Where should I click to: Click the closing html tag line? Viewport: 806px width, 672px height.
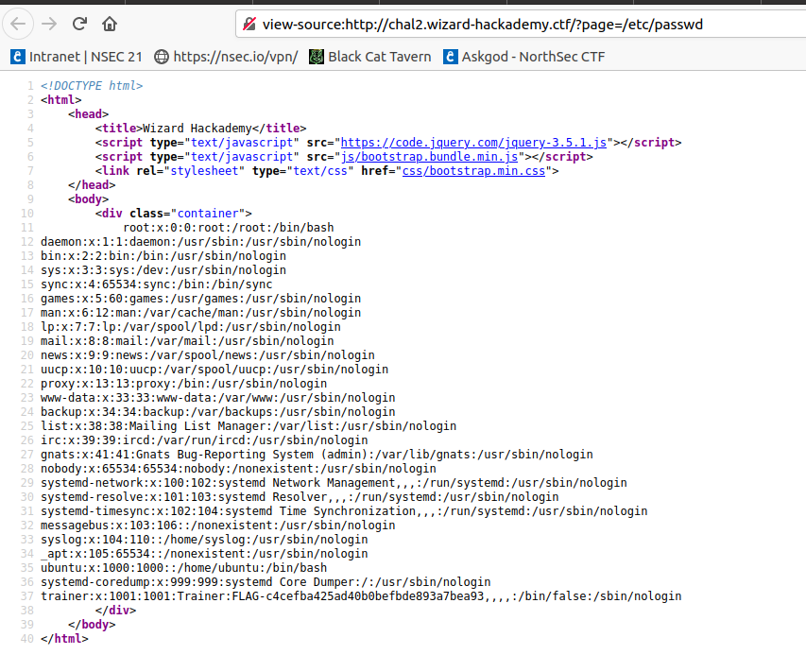[64, 639]
